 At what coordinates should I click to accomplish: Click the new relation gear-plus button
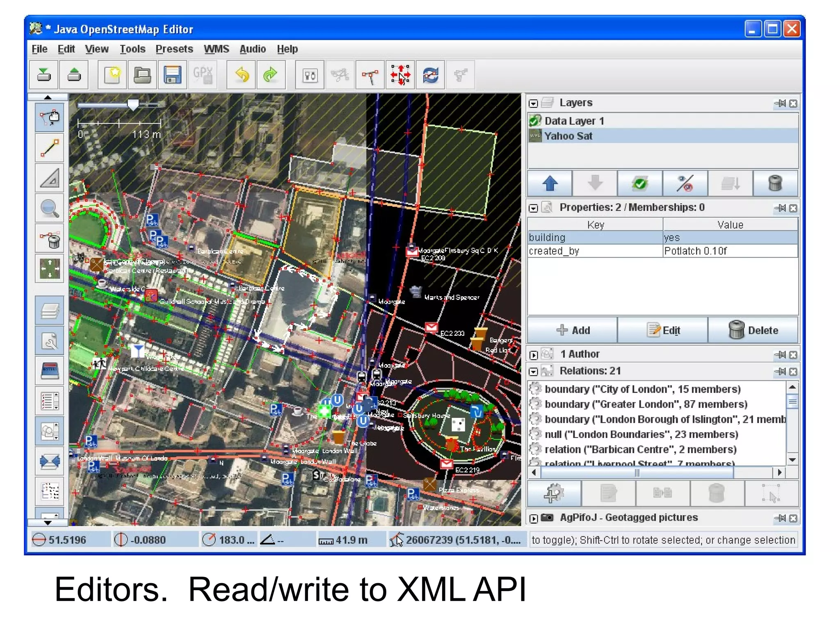554,493
